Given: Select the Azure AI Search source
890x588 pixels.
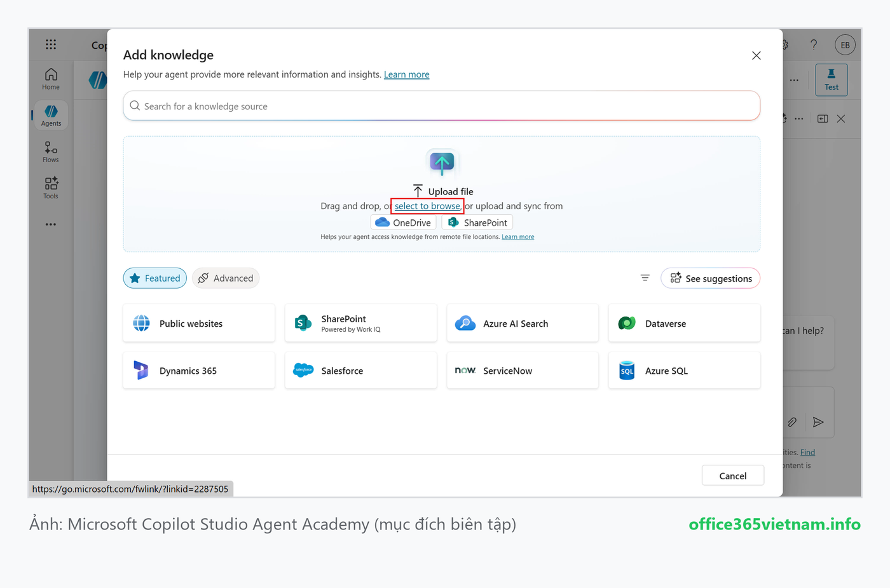Looking at the screenshot, I should [x=523, y=323].
